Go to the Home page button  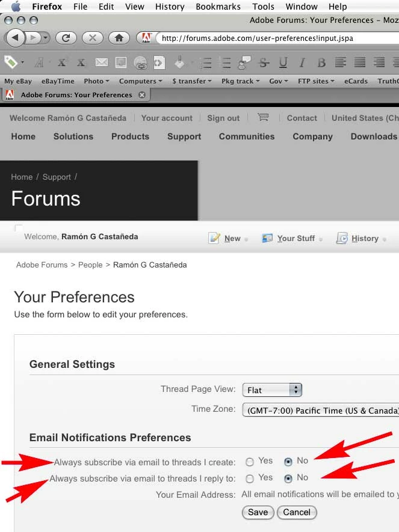[119, 38]
